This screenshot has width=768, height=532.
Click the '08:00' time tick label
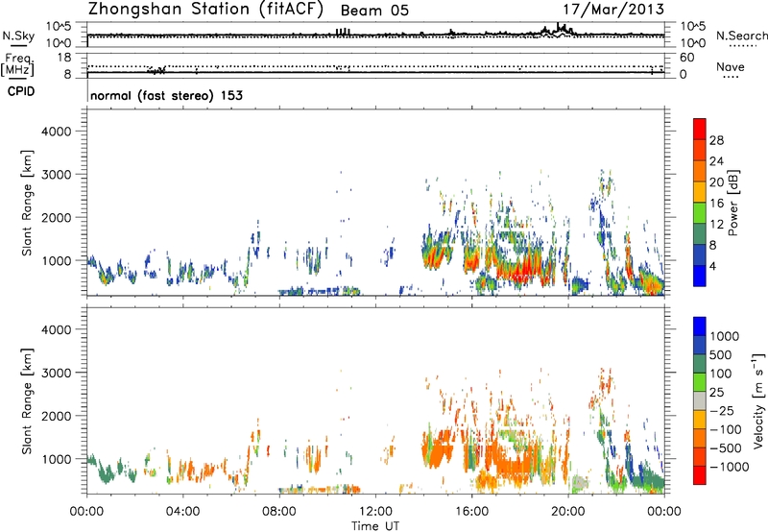pyautogui.click(x=279, y=512)
